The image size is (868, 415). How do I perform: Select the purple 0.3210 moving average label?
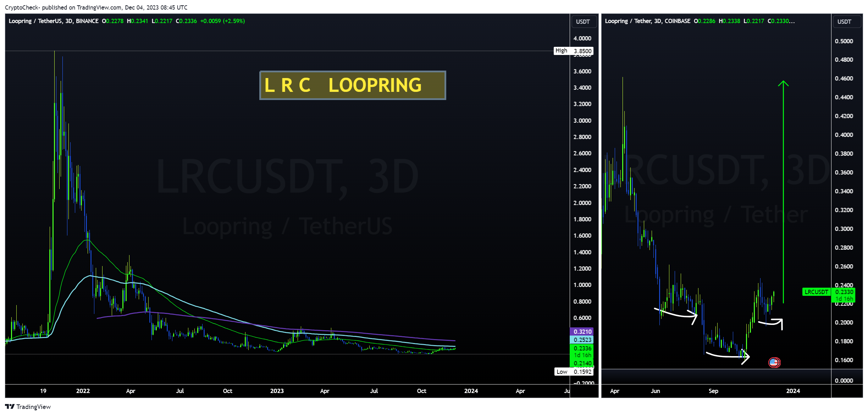coord(582,332)
